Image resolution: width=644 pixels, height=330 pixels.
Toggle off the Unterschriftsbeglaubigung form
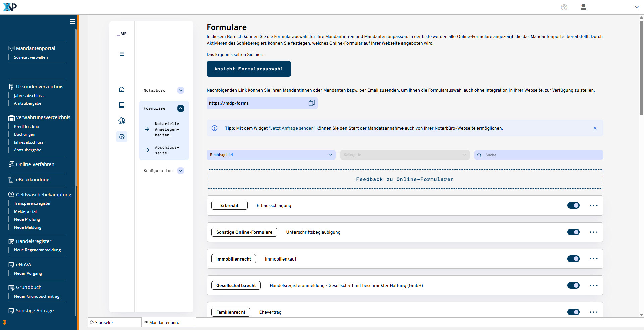coord(573,232)
